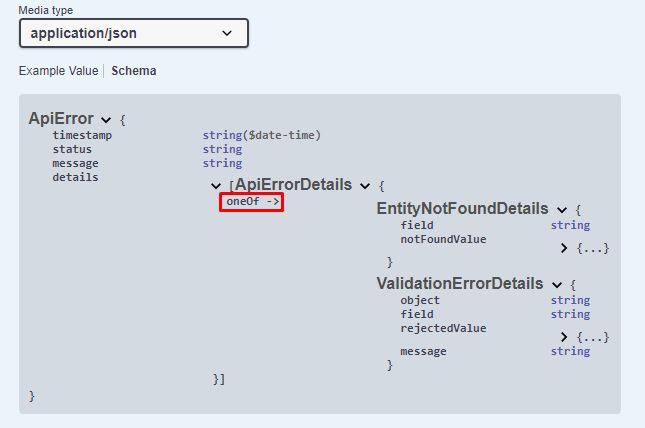
Task: Open the Media type application/json dropdown
Action: [134, 33]
